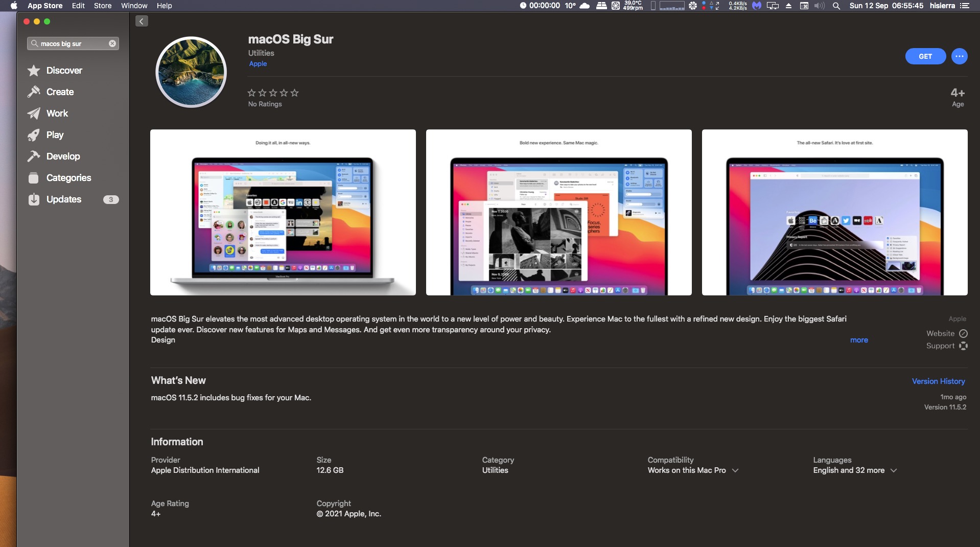The width and height of the screenshot is (980, 547).
Task: Open the Updates section download icon
Action: pyautogui.click(x=34, y=199)
